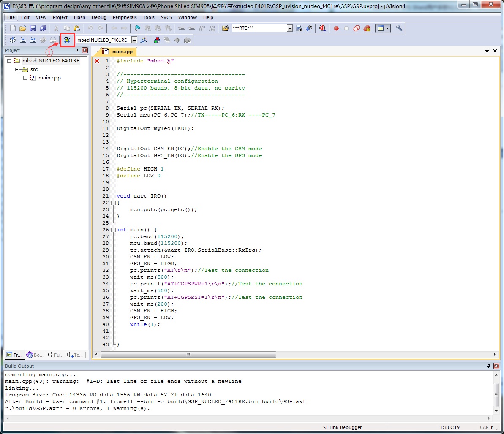
Task: Collapse the src folder node
Action: (17, 69)
